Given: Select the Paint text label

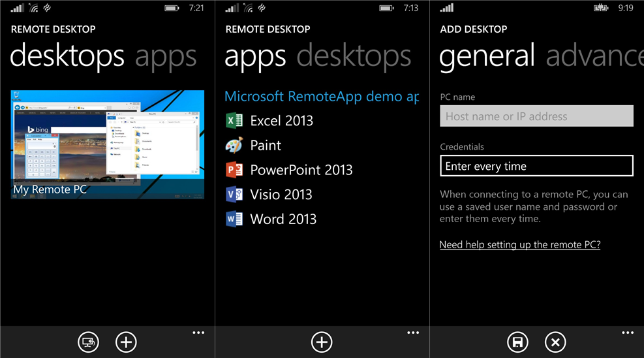Looking at the screenshot, I should coord(266,146).
